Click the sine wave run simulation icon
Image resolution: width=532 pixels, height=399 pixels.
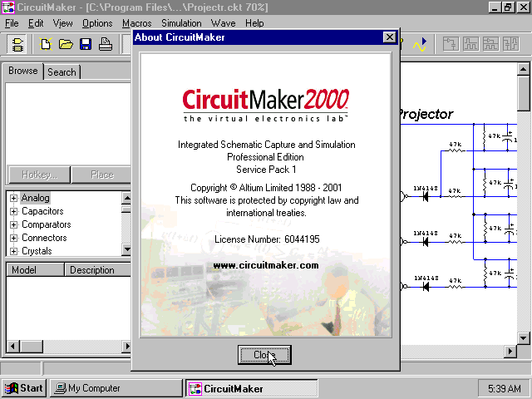420,44
